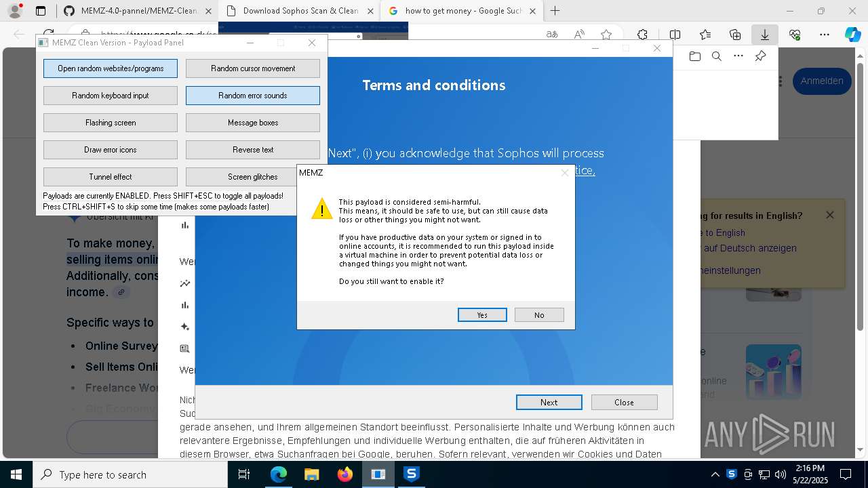Select the how to get money Google tab
Image resolution: width=868 pixels, height=488 pixels.
coord(461,11)
